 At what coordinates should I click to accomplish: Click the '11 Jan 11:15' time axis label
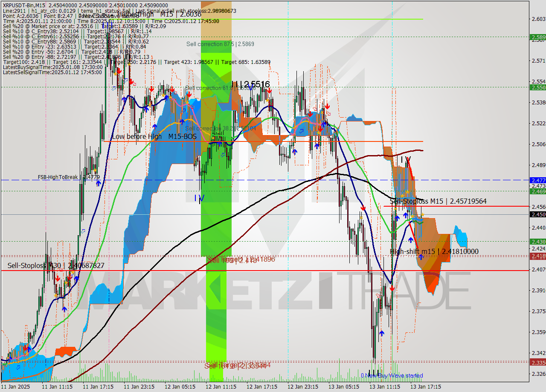57,387
